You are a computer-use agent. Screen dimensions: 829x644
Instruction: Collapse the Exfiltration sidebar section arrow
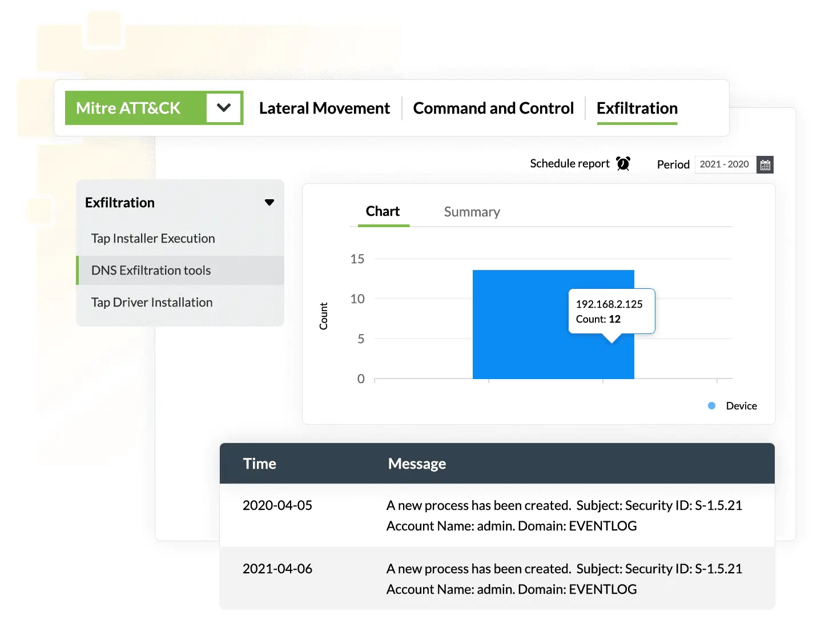[x=269, y=203]
